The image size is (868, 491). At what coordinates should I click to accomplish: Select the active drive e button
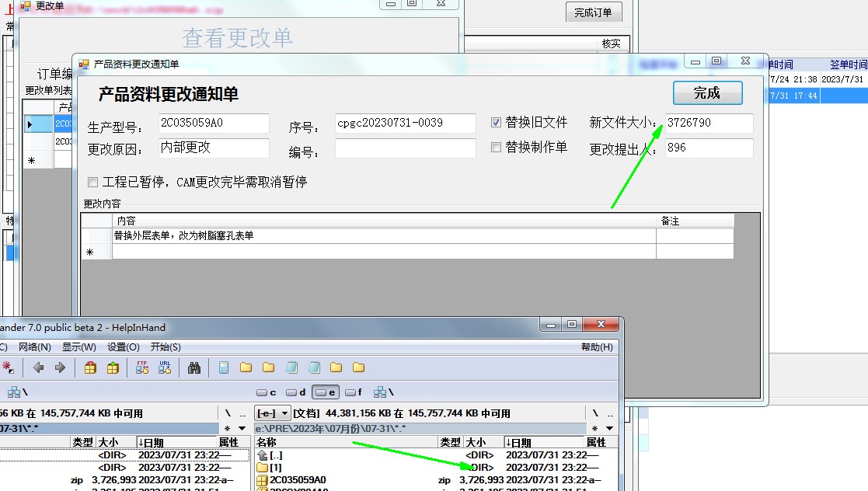tap(326, 392)
